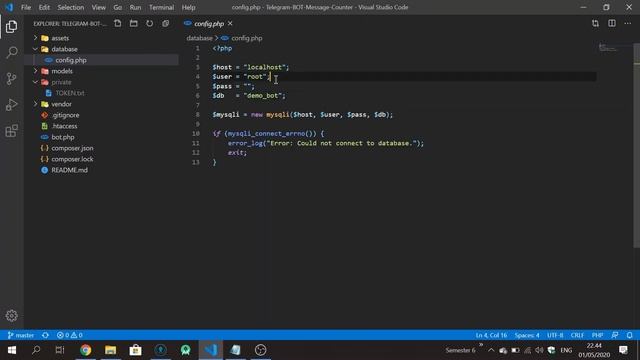The width and height of the screenshot is (640, 360).
Task: Click config.php in the breadcrumb
Action: [x=247, y=38]
